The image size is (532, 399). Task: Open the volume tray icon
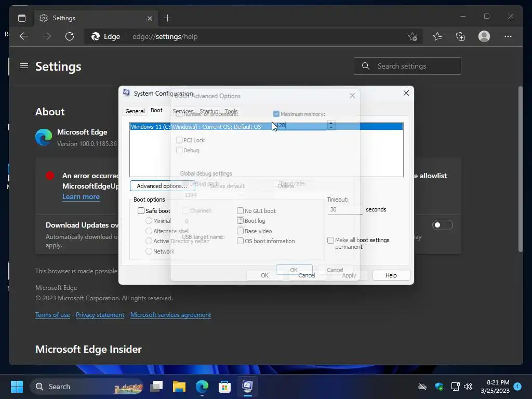[x=468, y=387]
